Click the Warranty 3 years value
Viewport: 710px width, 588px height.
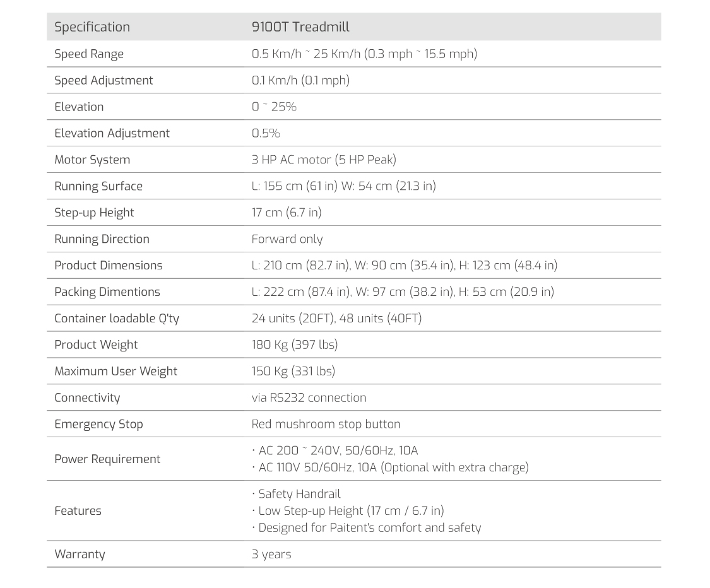(x=271, y=555)
